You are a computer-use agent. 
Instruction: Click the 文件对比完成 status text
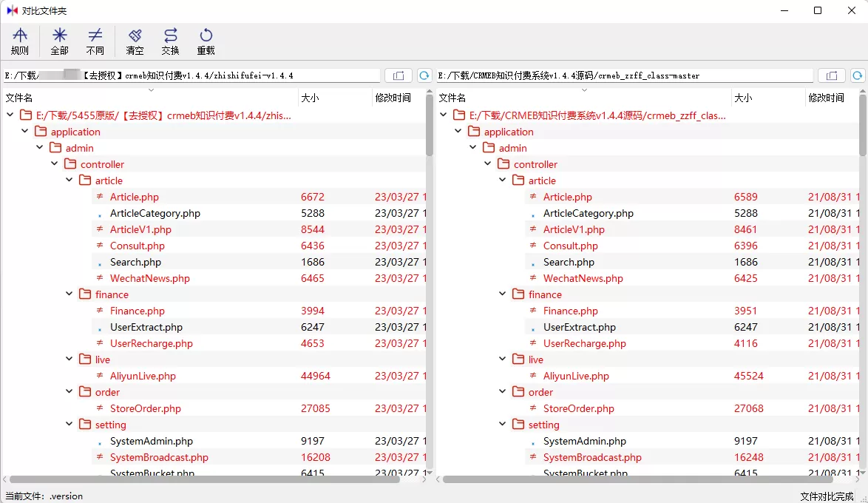click(827, 496)
